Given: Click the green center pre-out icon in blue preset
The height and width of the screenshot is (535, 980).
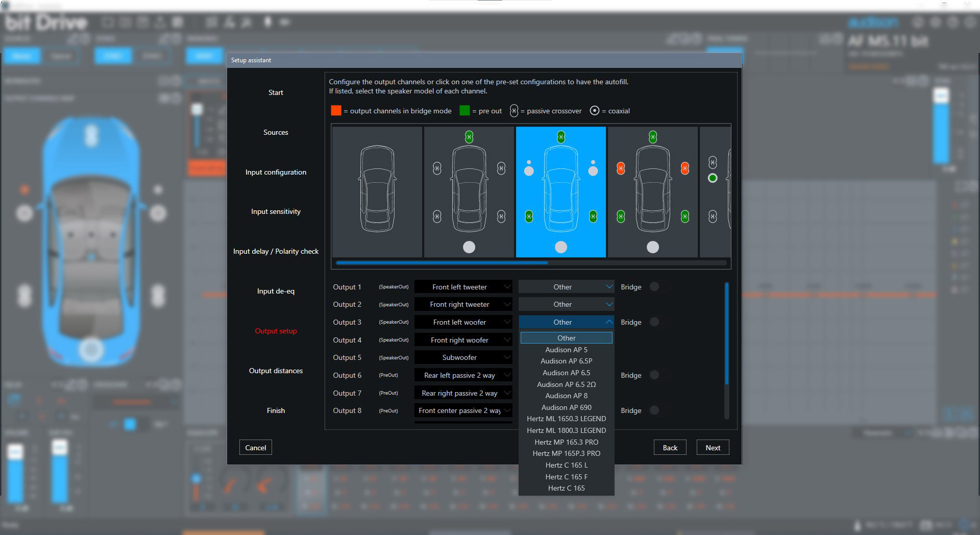Looking at the screenshot, I should click(x=561, y=137).
